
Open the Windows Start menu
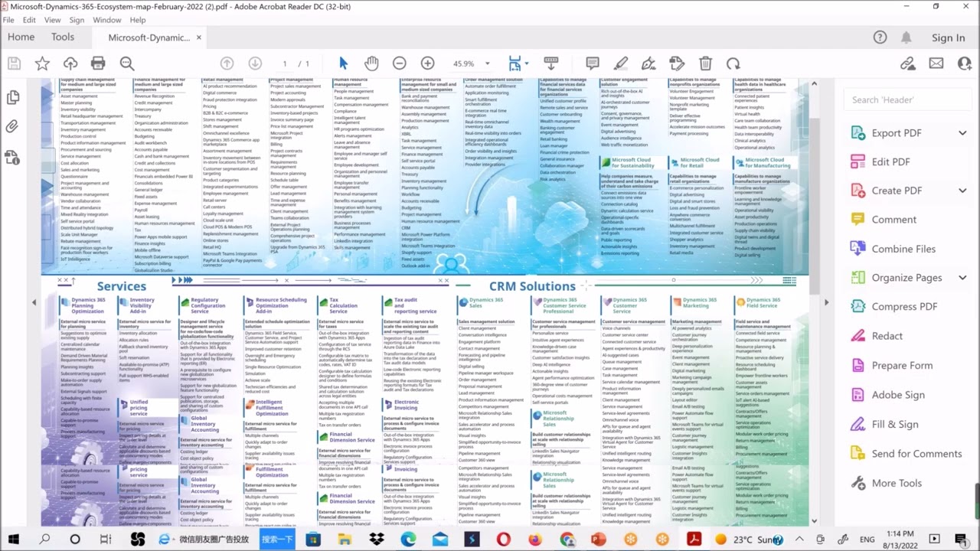(13, 540)
